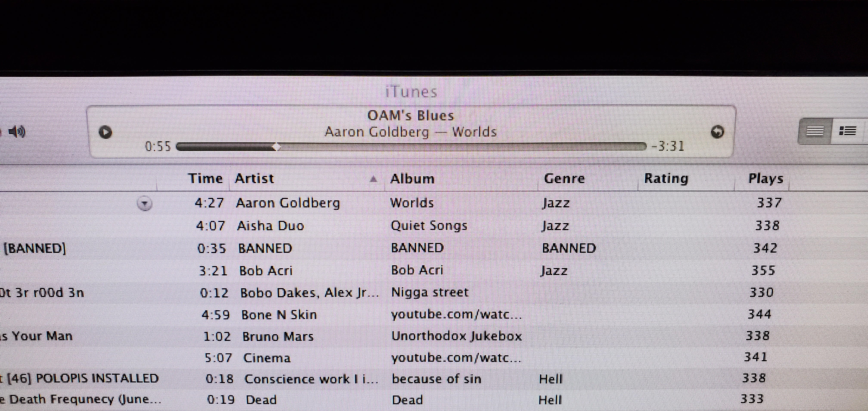
Task: Select the Bobo Dakes, Alex Jr... artist cell
Action: click(309, 293)
